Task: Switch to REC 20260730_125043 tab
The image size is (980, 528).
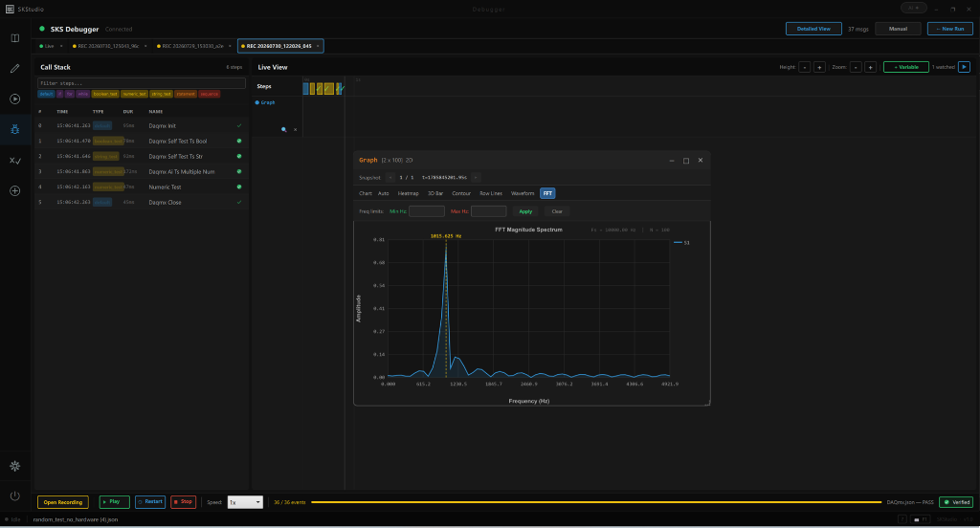Action: [x=108, y=46]
